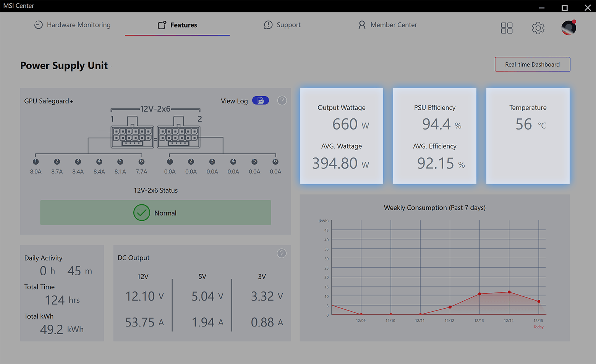Open the Support tab

pyautogui.click(x=282, y=25)
